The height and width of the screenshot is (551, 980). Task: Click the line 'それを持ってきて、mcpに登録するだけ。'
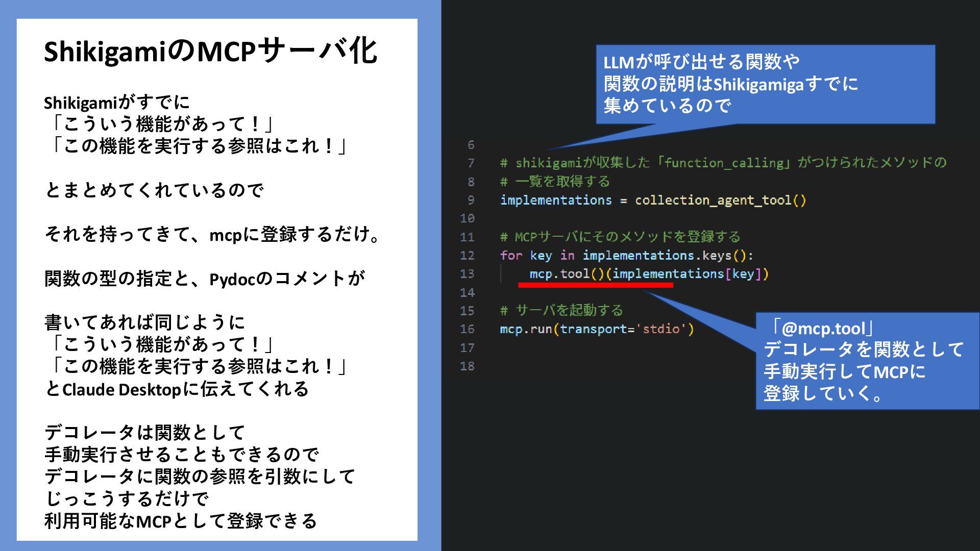point(212,234)
